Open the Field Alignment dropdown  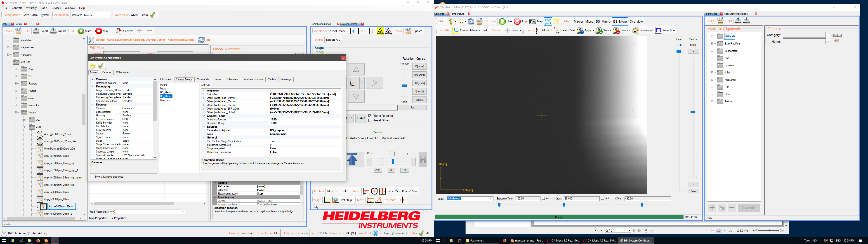pyautogui.click(x=183, y=212)
